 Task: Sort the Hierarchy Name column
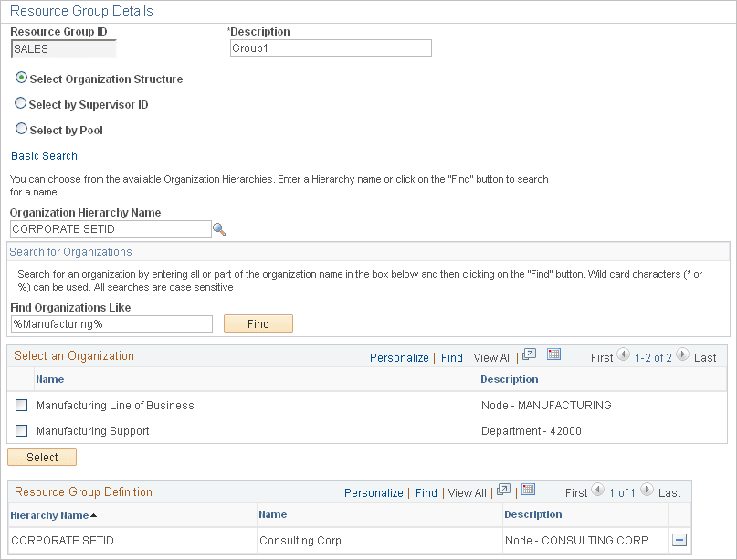(x=47, y=514)
